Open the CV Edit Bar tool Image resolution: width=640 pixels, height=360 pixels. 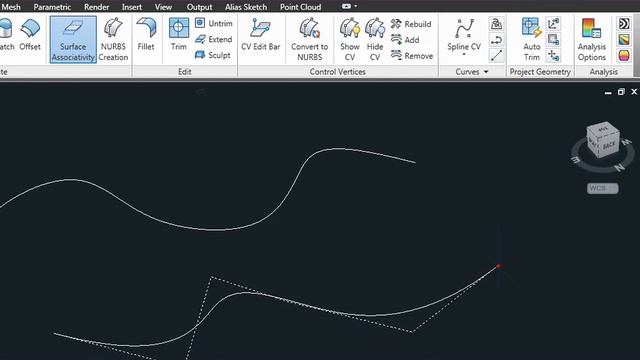[x=260, y=35]
